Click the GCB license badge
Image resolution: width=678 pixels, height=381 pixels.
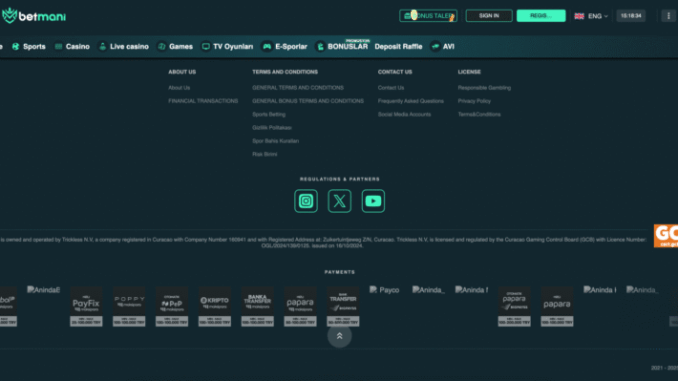(666, 236)
